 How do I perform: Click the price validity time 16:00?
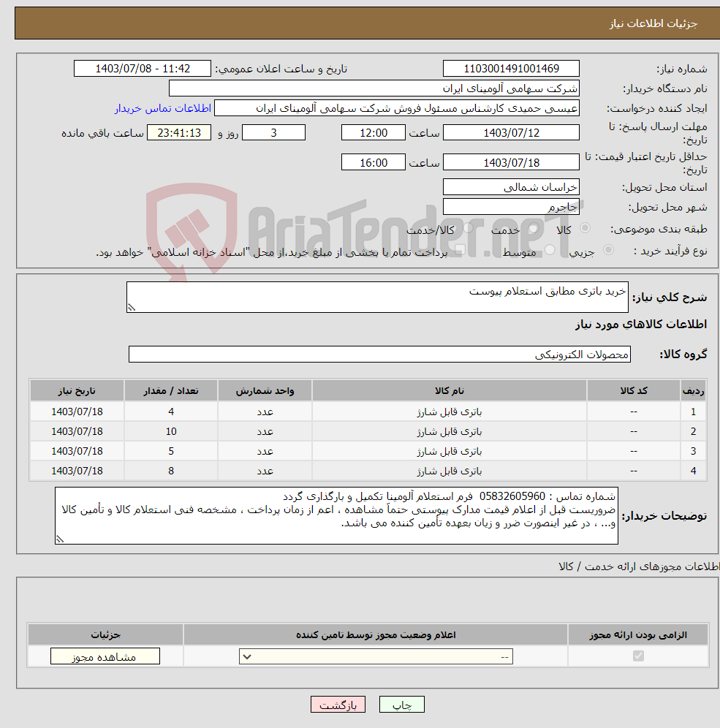[374, 162]
